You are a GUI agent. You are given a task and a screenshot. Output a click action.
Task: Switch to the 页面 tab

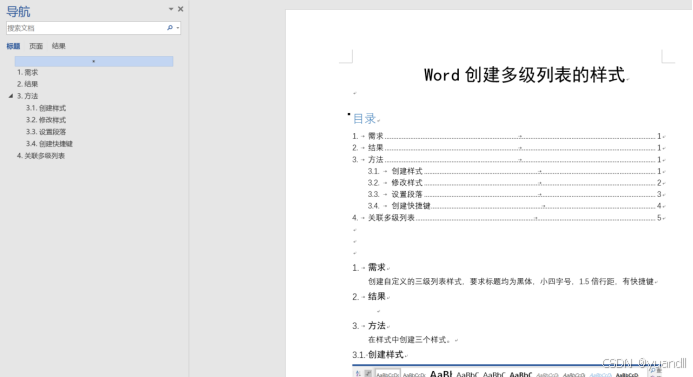pyautogui.click(x=36, y=46)
